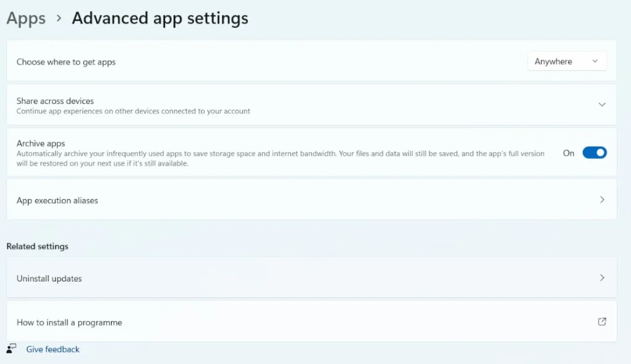Click the On label beside the Archive apps switch
This screenshot has width=631, height=364.
[568, 153]
